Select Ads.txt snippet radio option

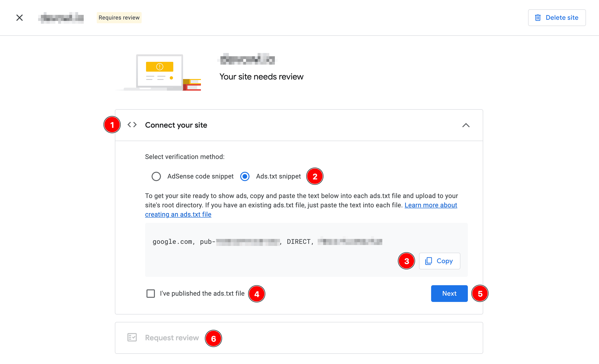point(245,176)
